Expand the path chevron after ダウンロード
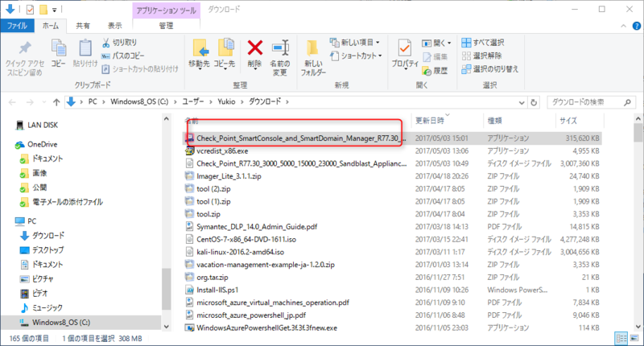Image resolution: width=644 pixels, height=346 pixels. coord(287,102)
